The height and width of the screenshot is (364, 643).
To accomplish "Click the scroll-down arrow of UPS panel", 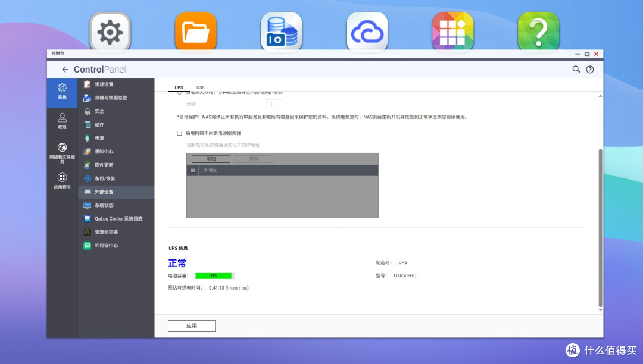I will (600, 310).
